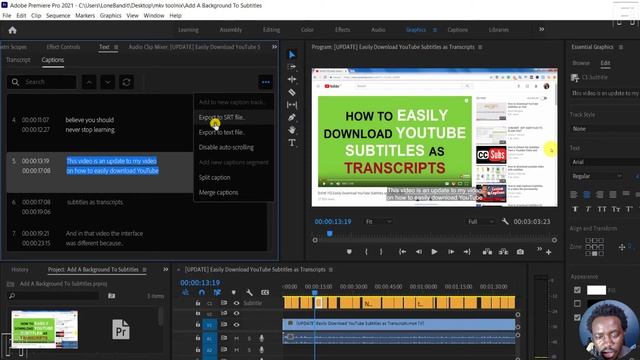Click the Home icon
Screen dimensions: 640x360
click(x=12, y=30)
